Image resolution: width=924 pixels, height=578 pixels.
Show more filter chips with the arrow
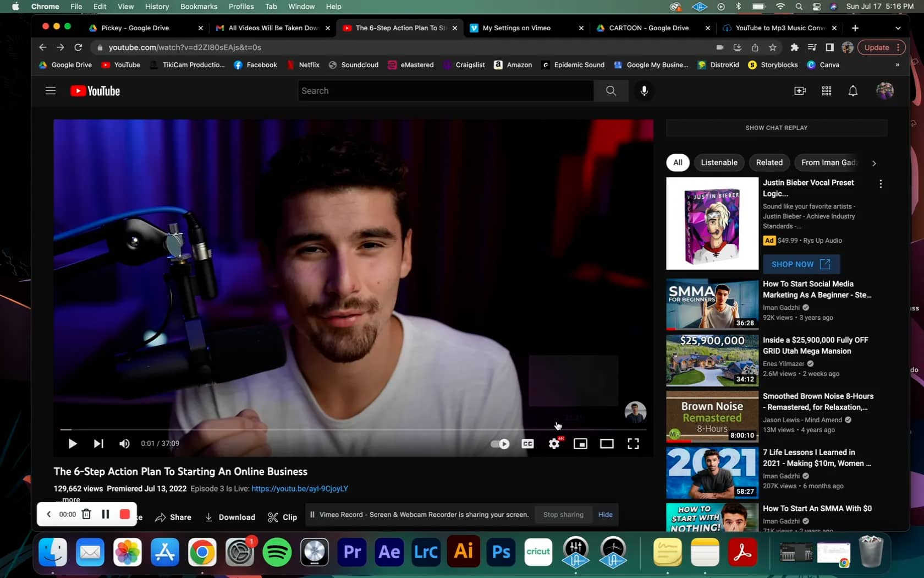click(874, 163)
